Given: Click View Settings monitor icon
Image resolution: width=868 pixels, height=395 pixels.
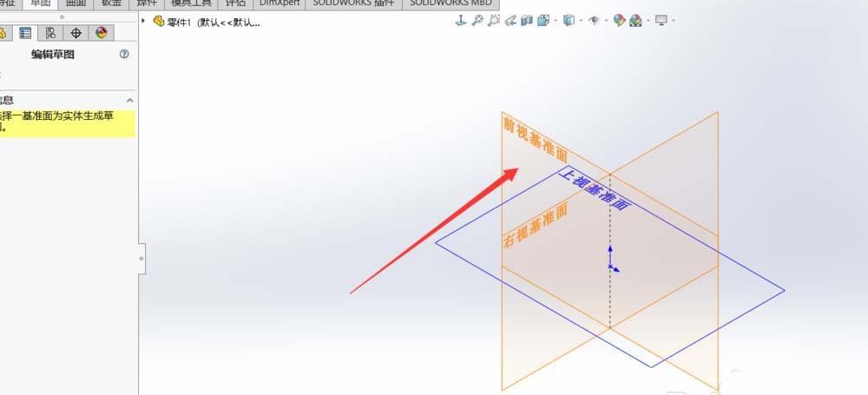Looking at the screenshot, I should [x=661, y=21].
